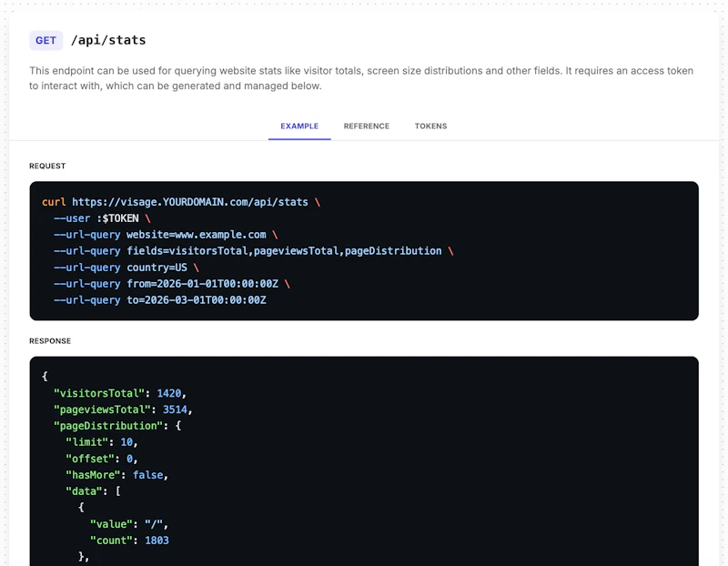Click the curl command URL line

tap(181, 202)
